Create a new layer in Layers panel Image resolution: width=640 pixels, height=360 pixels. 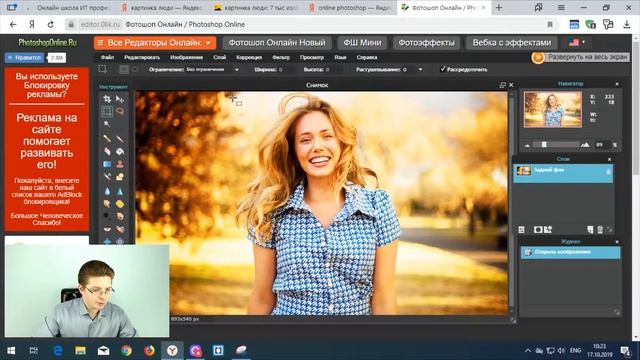point(590,230)
